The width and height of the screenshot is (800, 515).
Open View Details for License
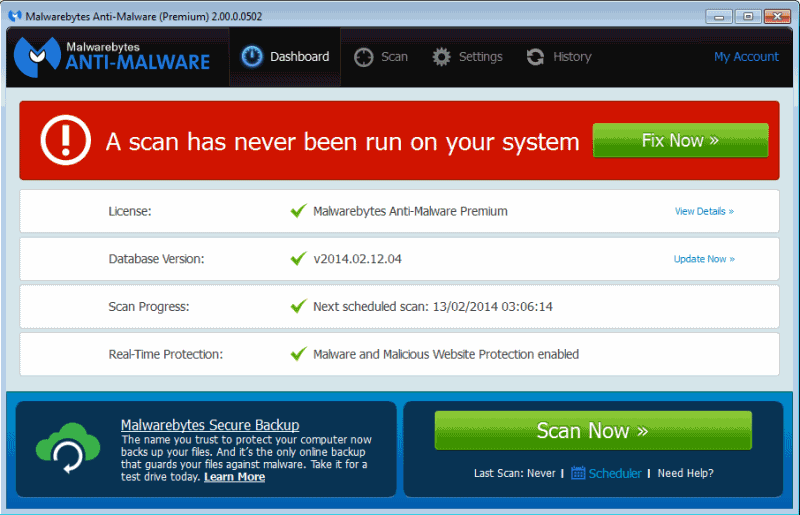704,211
